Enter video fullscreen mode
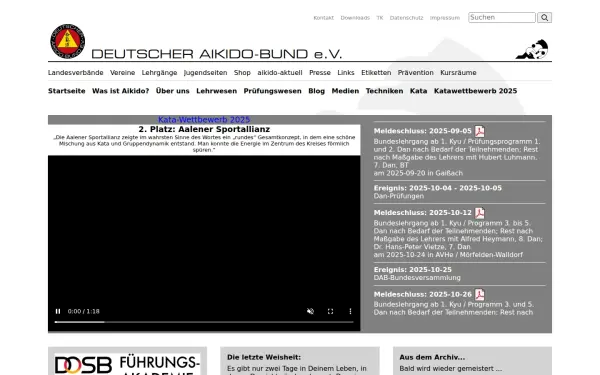Screen dimensions: 600x375 (330, 311)
